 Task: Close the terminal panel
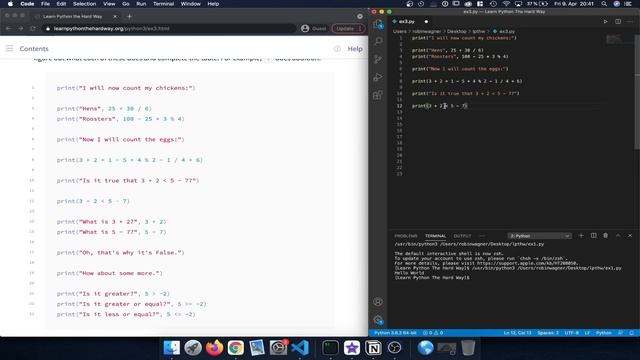[630, 236]
